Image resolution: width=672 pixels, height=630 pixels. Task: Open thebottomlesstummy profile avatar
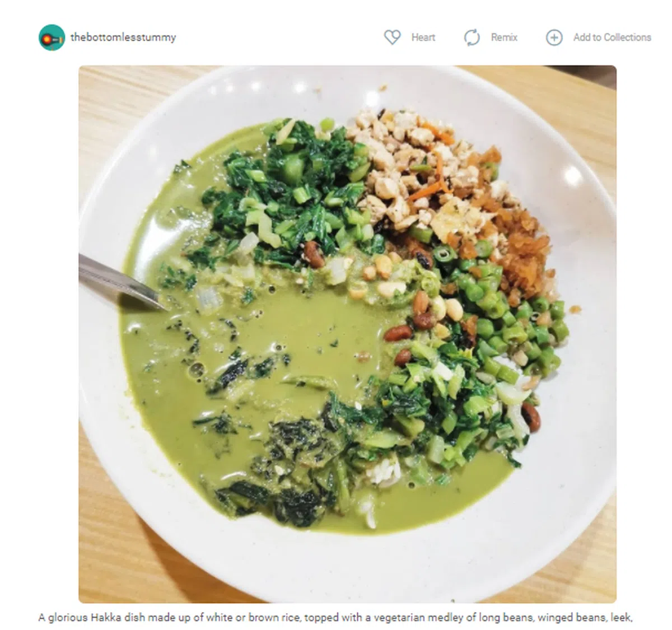click(52, 38)
